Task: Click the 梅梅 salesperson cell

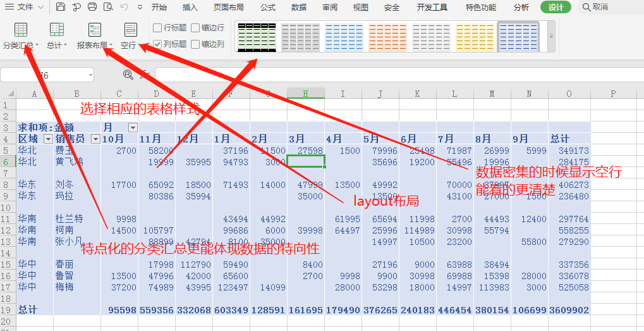Action: click(77, 287)
